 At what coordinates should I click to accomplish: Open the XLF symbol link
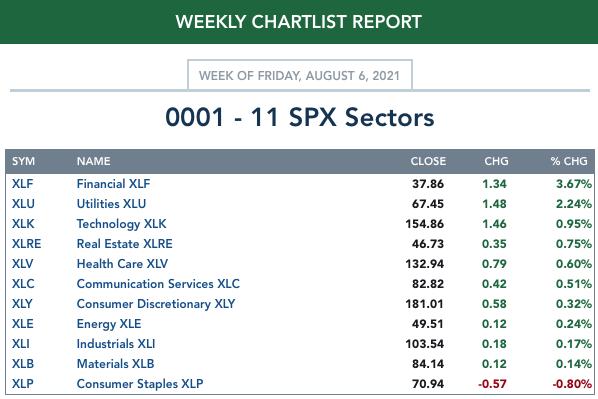pos(23,184)
